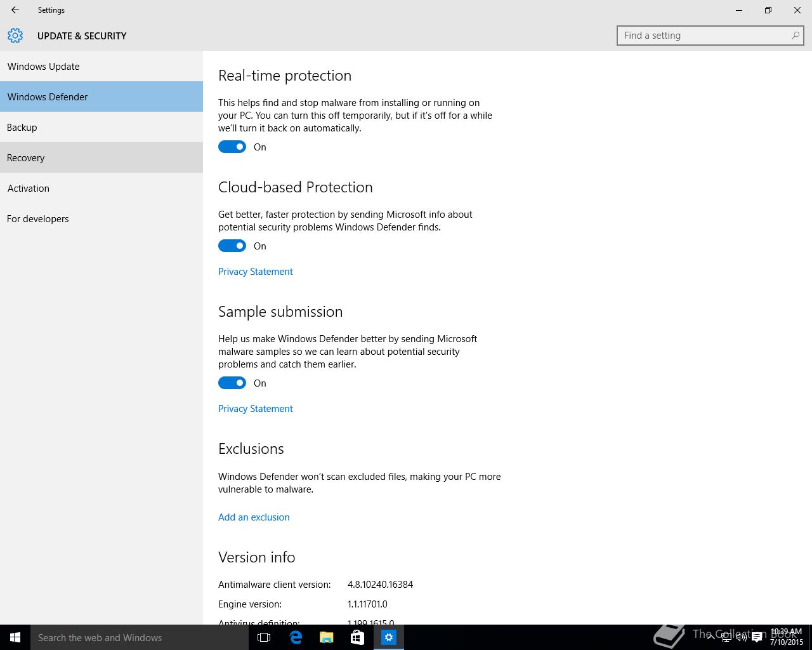This screenshot has width=812, height=650.
Task: Click the Update & Security gear icon
Action: (15, 36)
